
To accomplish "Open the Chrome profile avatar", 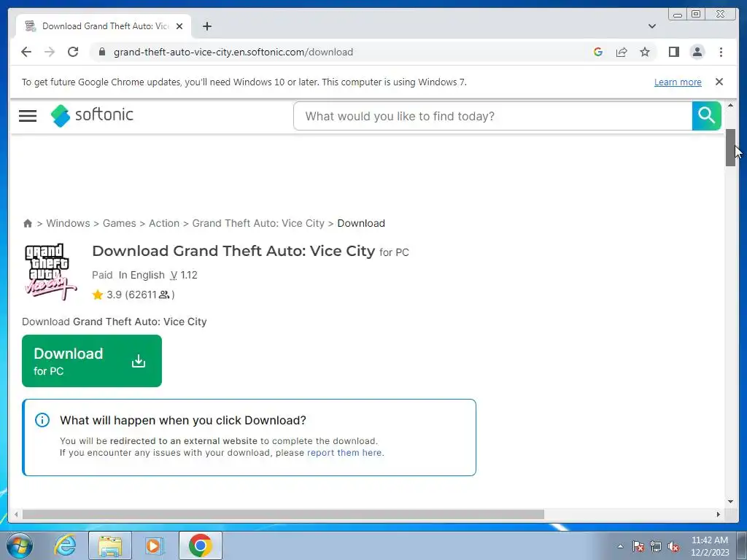I will tap(697, 52).
